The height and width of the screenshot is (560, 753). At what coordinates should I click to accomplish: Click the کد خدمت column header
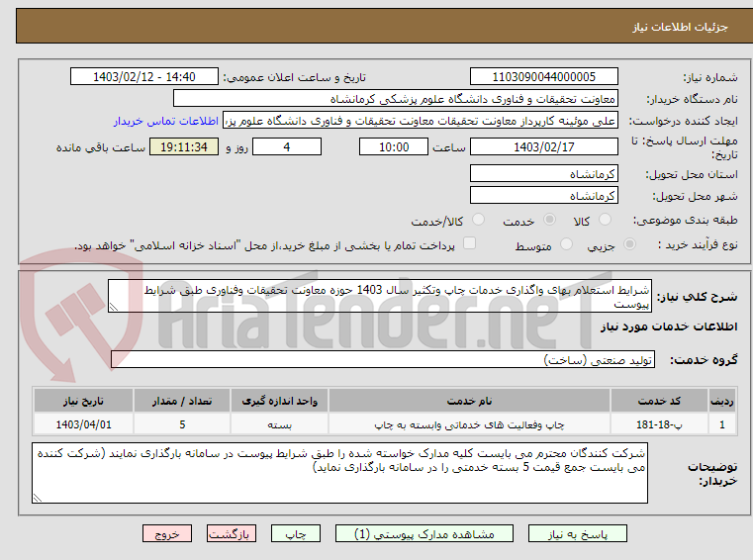[659, 401]
